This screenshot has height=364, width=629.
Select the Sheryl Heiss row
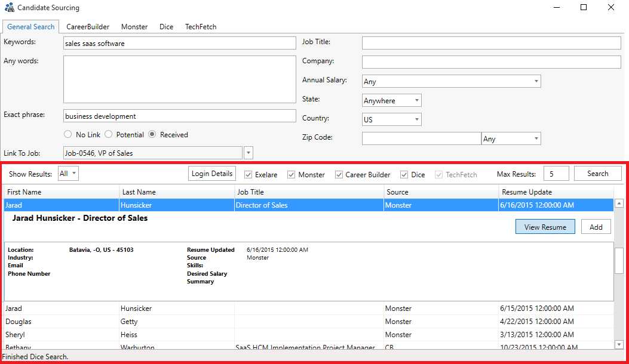tap(309, 334)
